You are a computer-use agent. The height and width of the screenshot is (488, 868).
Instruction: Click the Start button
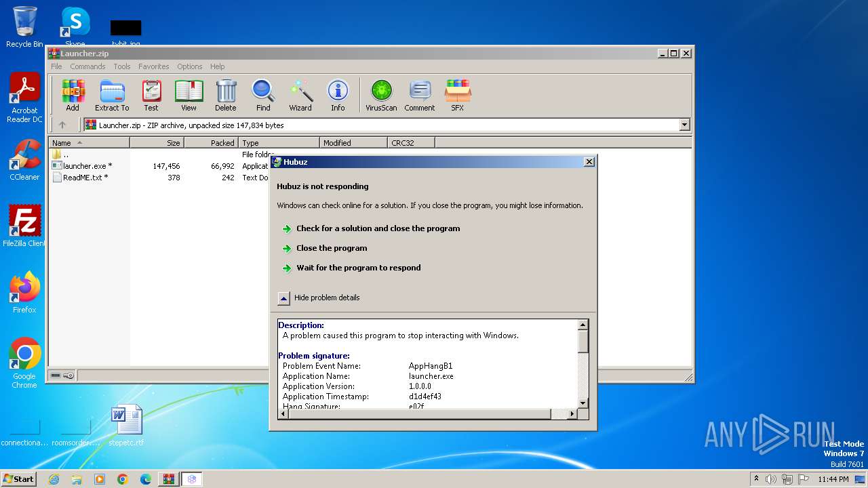tap(19, 479)
